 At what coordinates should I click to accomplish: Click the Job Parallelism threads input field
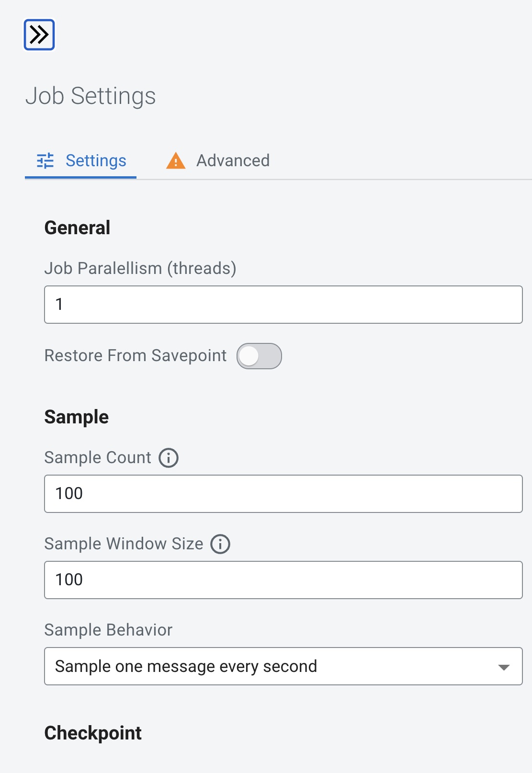(283, 305)
